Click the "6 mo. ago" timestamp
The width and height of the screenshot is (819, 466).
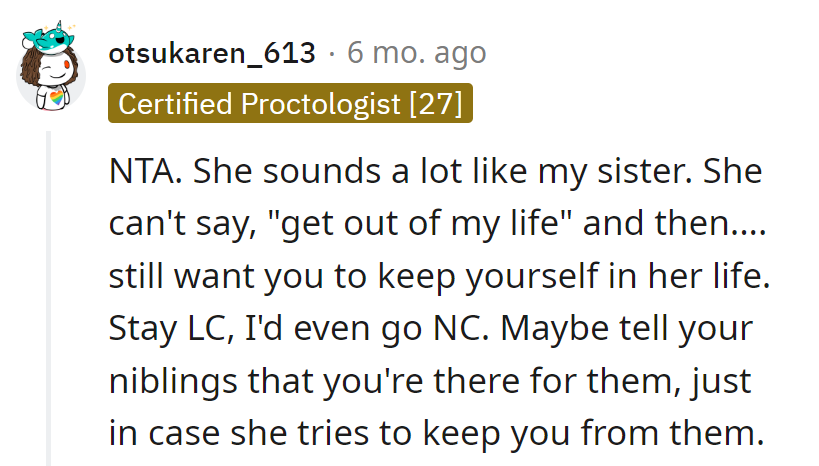[x=416, y=52]
